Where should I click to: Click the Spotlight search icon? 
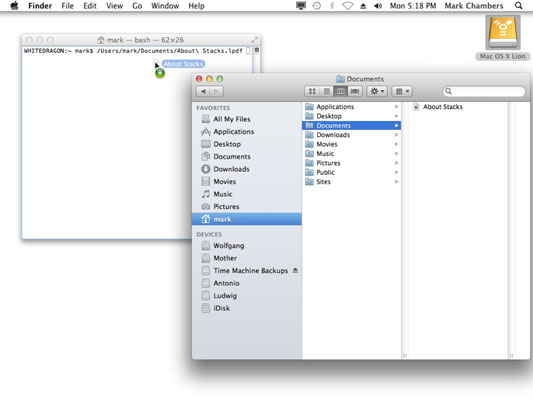tap(518, 6)
